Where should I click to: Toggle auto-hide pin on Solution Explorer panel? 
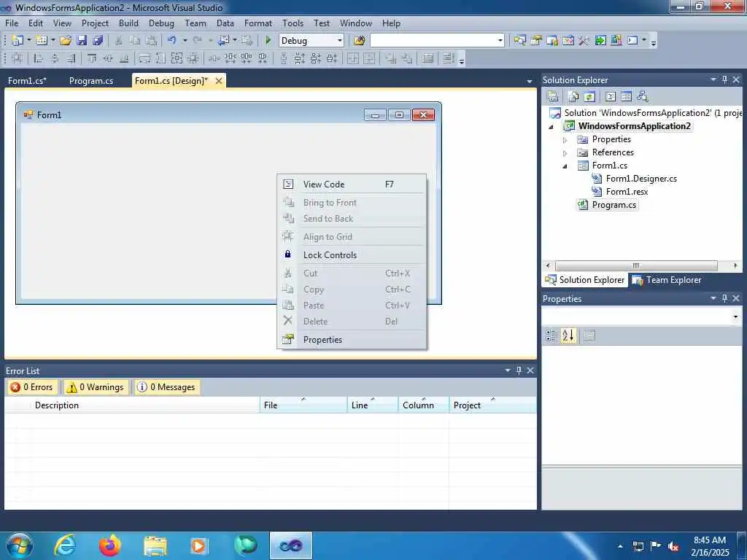[x=724, y=79]
